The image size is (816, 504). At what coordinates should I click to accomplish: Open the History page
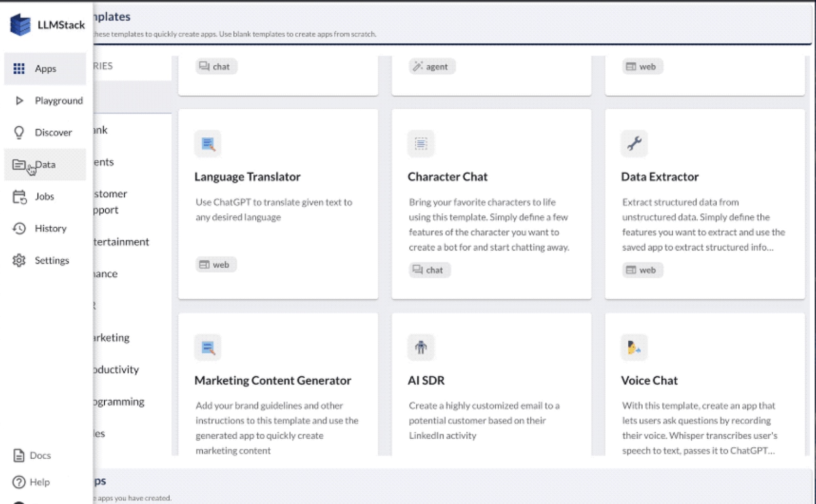tap(45, 228)
